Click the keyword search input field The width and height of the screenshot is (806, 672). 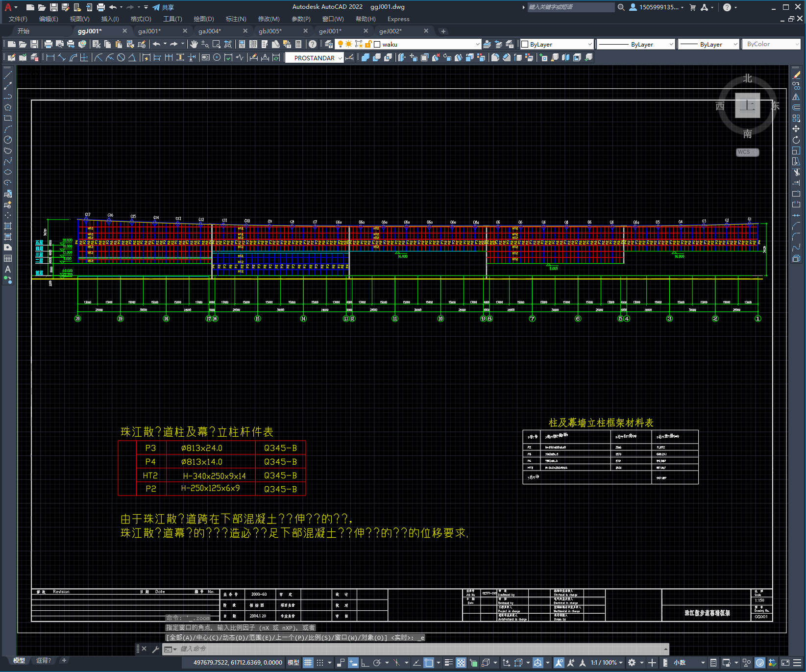(x=571, y=7)
